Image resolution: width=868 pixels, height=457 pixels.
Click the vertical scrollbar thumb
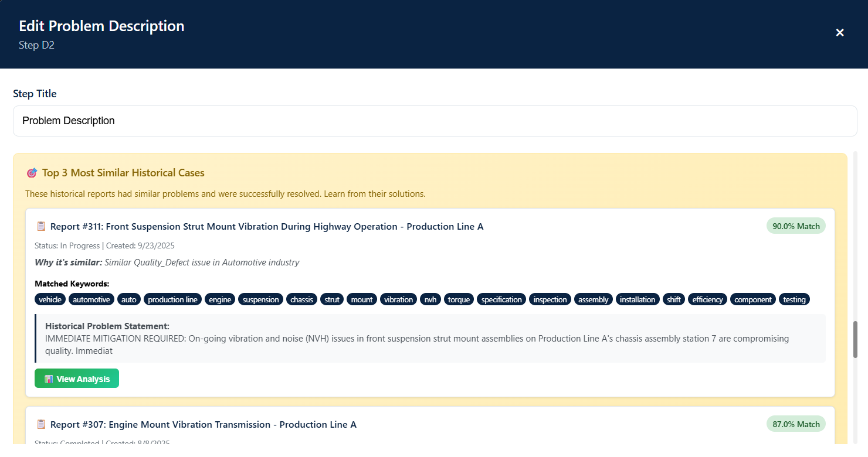pyautogui.click(x=857, y=339)
